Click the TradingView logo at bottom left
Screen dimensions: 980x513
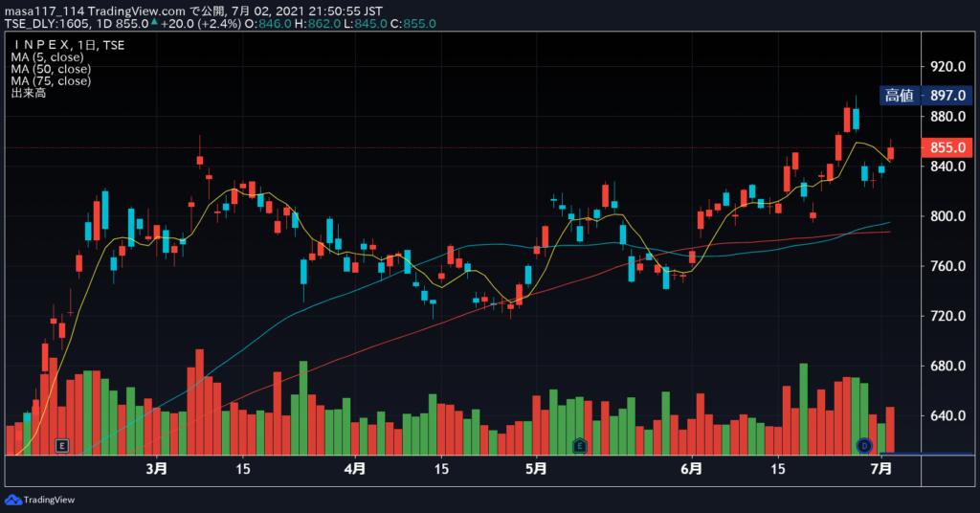click(x=39, y=500)
